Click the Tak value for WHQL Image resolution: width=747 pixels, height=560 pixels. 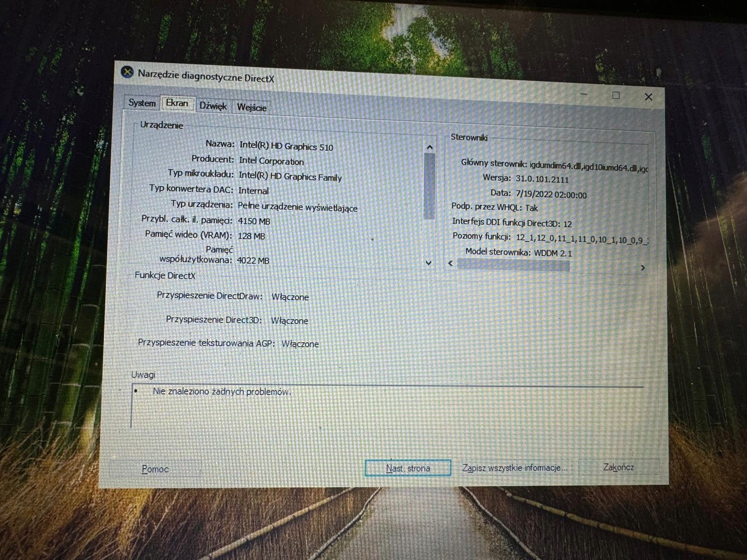tap(531, 208)
